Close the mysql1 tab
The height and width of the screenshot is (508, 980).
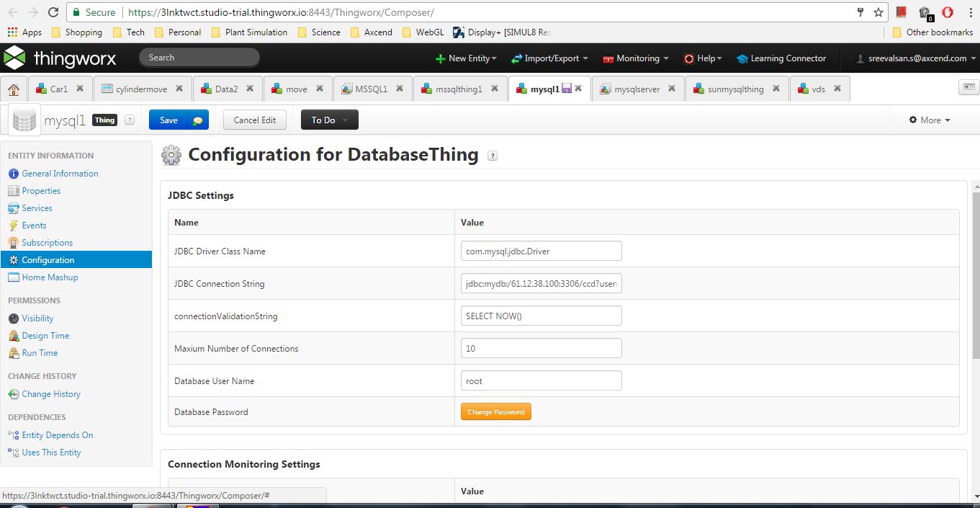pyautogui.click(x=578, y=89)
